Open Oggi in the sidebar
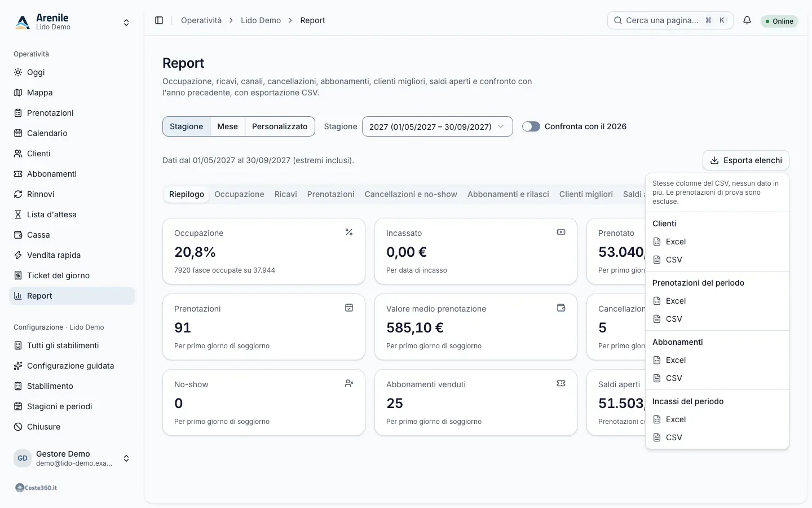The height and width of the screenshot is (508, 812). click(72, 72)
